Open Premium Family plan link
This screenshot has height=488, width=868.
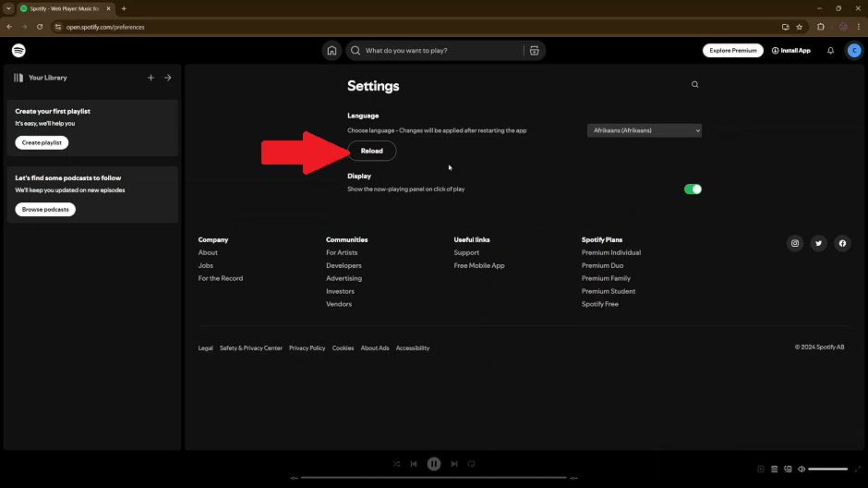click(606, 278)
